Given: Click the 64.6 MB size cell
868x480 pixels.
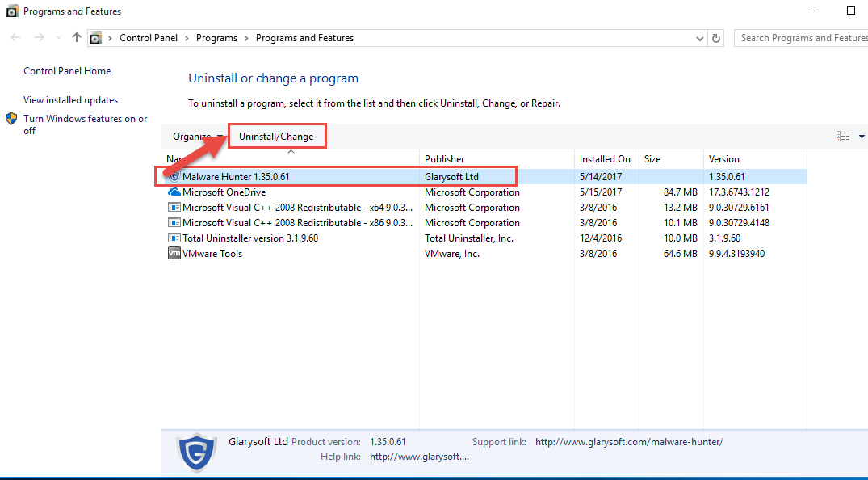Looking at the screenshot, I should (681, 254).
